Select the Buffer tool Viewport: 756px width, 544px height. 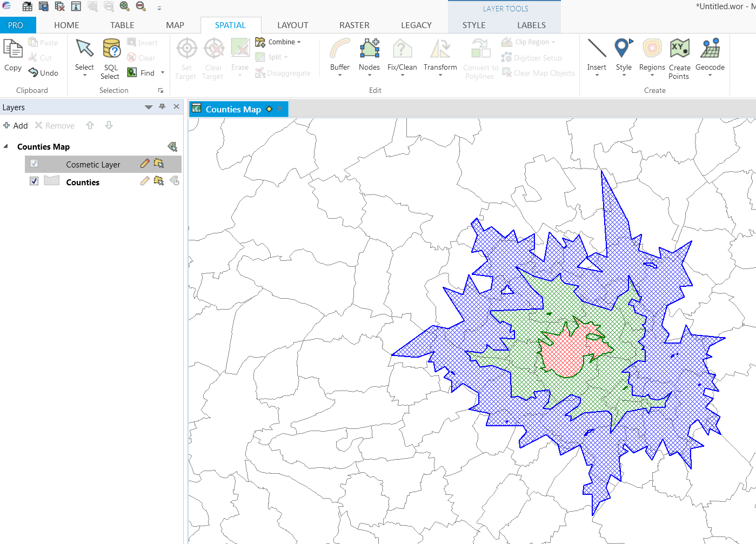pos(340,57)
